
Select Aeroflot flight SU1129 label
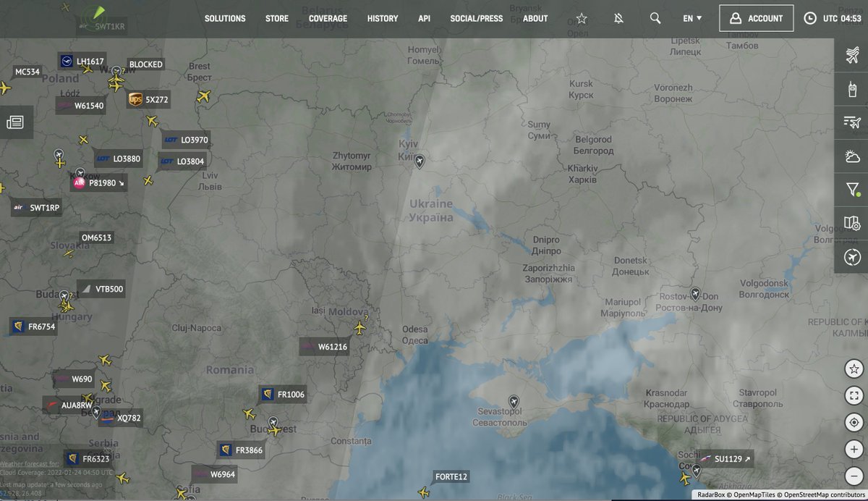click(x=726, y=459)
